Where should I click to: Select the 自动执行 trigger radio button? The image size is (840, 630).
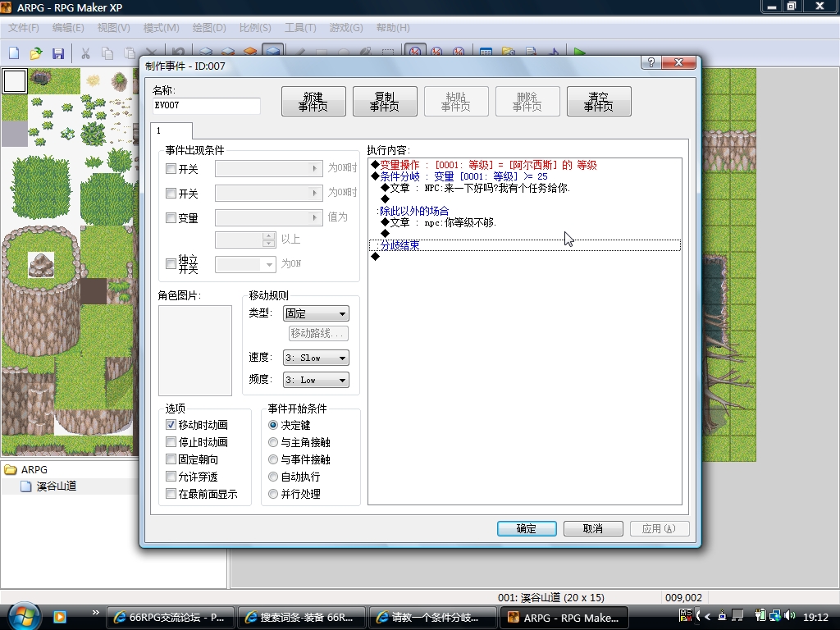273,477
